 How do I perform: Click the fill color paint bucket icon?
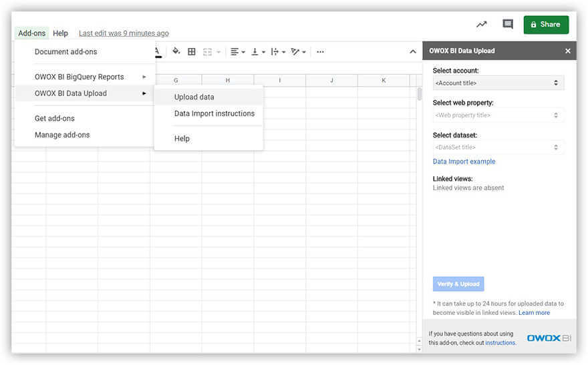point(176,51)
